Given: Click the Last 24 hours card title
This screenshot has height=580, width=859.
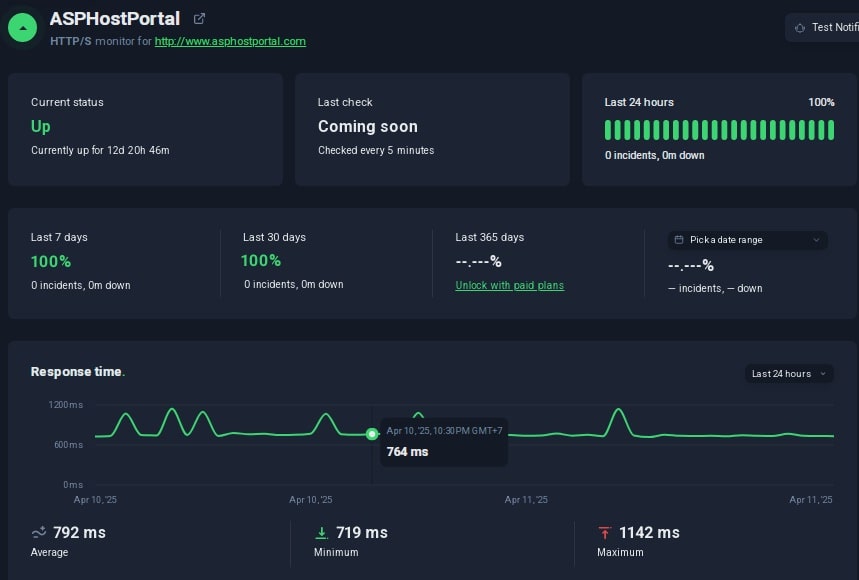Looking at the screenshot, I should coord(639,102).
